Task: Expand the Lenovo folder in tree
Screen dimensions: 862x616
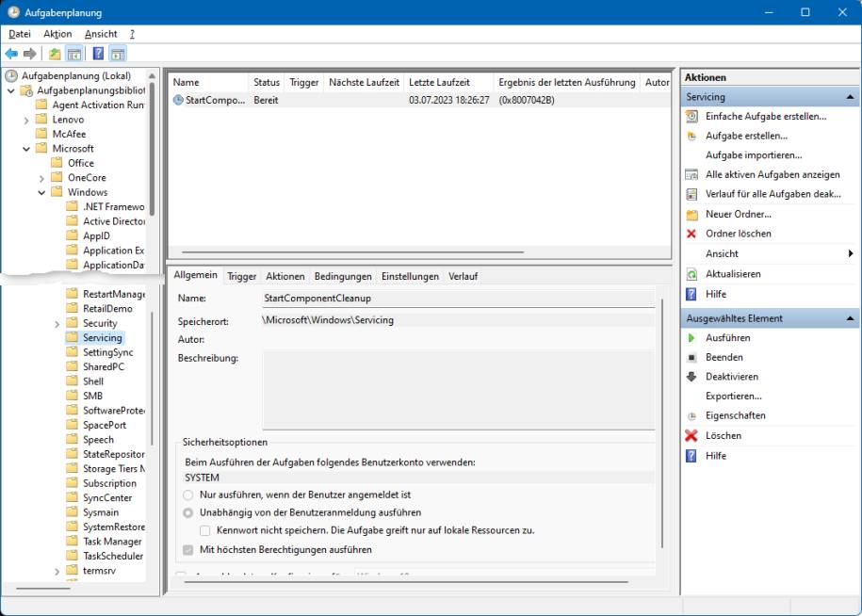Action: pyautogui.click(x=27, y=121)
